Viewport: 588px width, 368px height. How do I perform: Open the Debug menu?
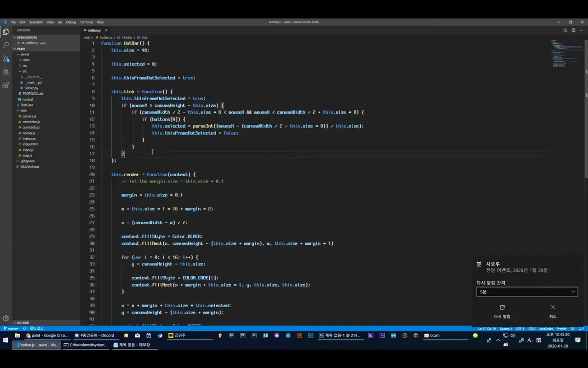[x=71, y=22]
